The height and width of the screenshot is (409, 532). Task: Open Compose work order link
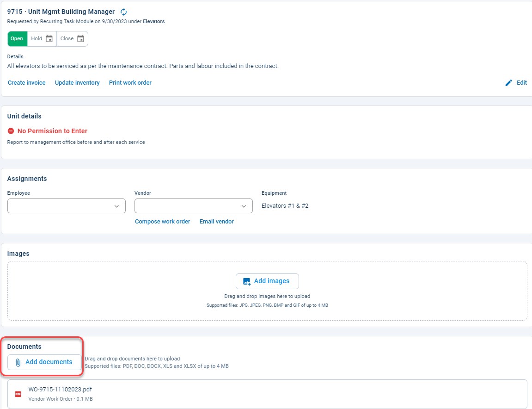point(163,222)
